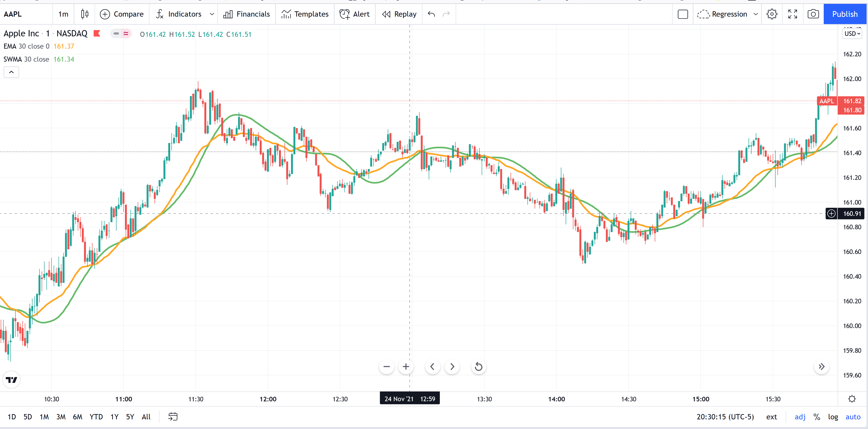Image resolution: width=868 pixels, height=429 pixels.
Task: Select the 1D timeframe tab
Action: pyautogui.click(x=11, y=417)
